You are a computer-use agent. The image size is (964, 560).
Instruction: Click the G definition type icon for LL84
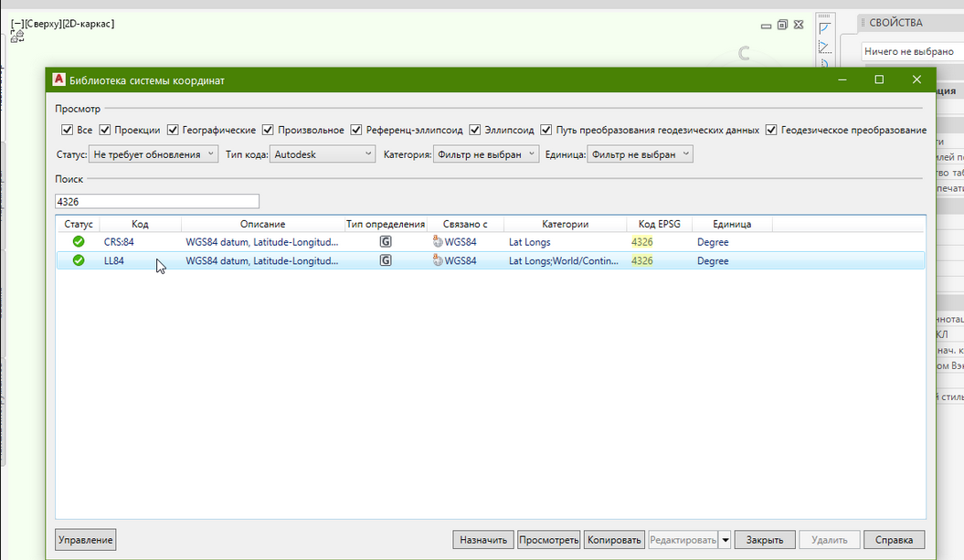386,260
